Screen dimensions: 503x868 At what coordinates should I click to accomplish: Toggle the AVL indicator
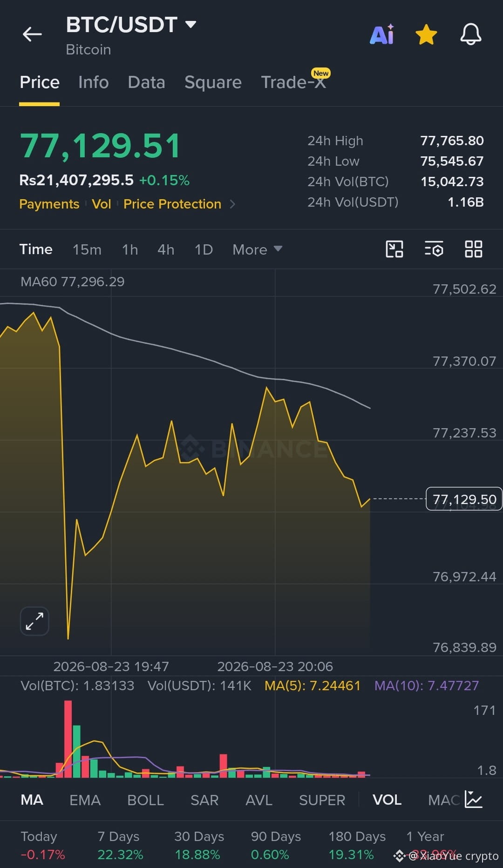(x=259, y=800)
